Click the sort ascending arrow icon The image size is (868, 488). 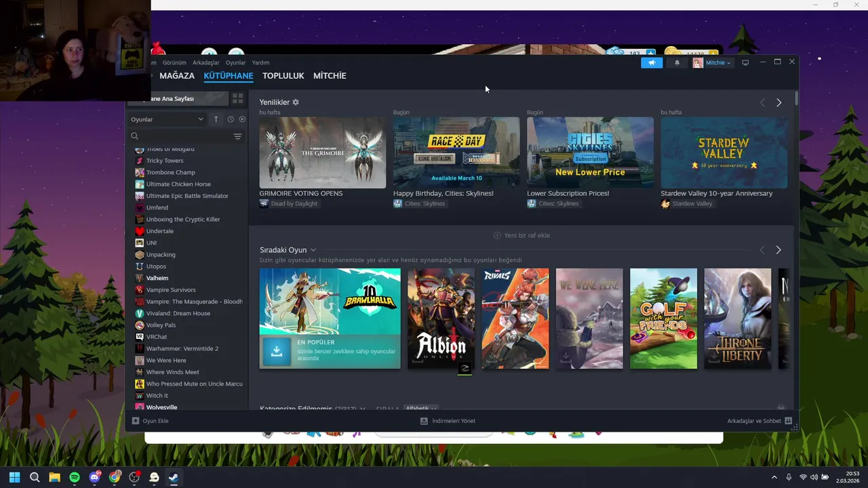tap(216, 119)
